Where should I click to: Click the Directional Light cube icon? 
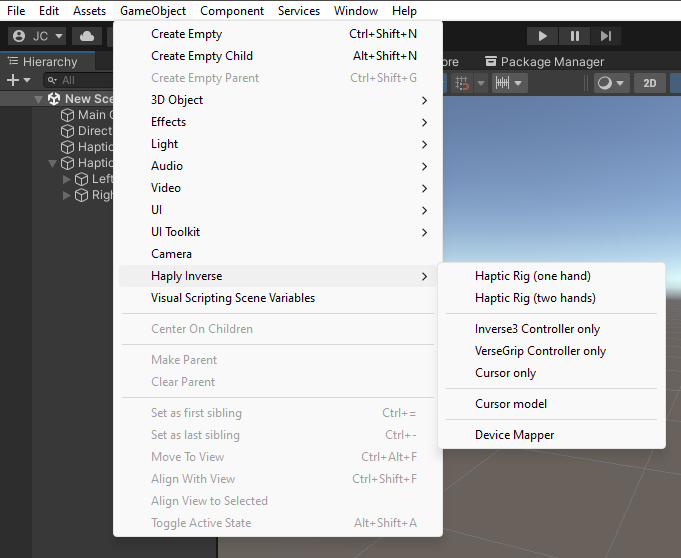click(x=67, y=131)
